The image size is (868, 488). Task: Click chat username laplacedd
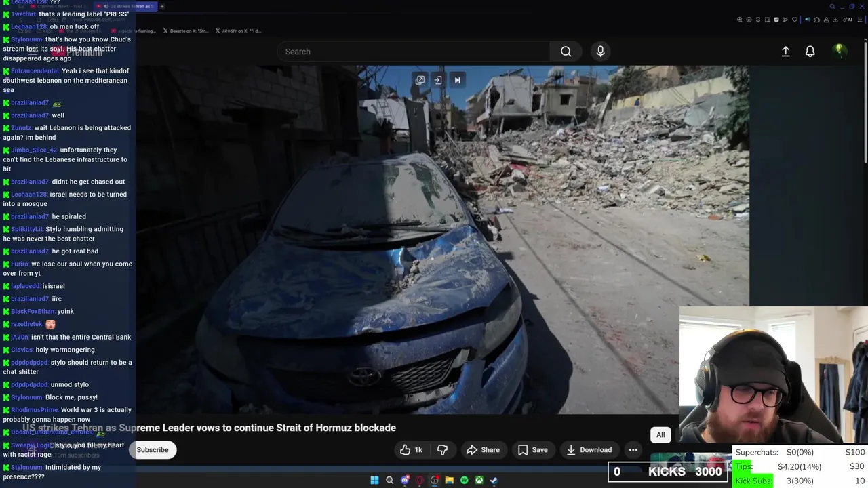[x=26, y=286]
